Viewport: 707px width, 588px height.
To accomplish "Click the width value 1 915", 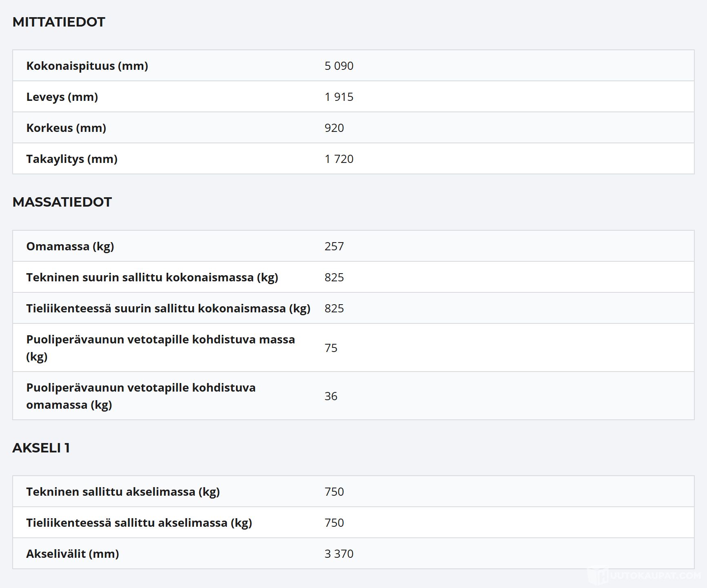I will click(x=339, y=97).
